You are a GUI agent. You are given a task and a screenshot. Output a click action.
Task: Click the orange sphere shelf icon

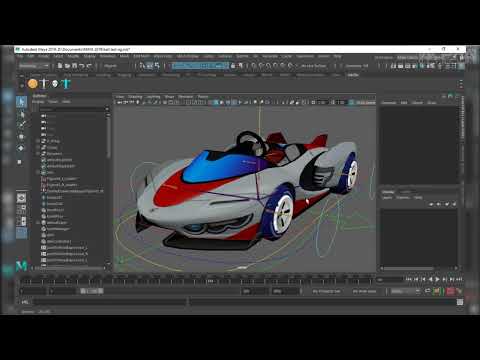(x=33, y=84)
